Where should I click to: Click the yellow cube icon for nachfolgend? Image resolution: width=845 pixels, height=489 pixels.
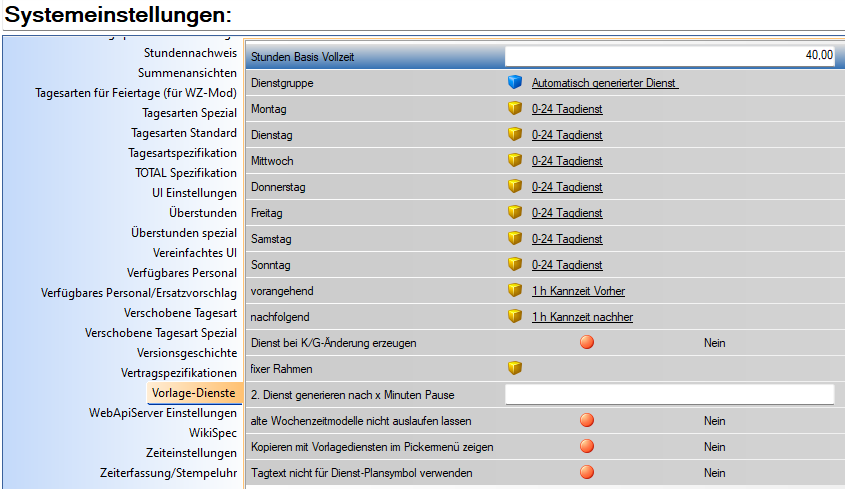(x=515, y=317)
